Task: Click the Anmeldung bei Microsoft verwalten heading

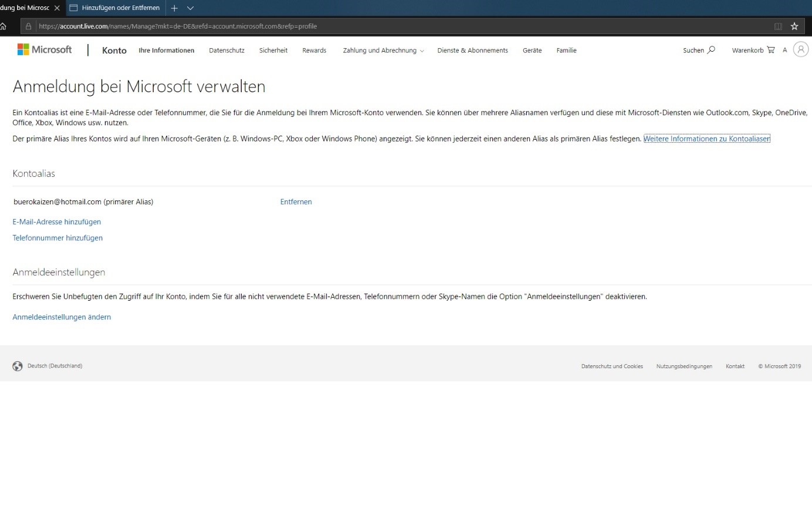Action: coord(139,87)
